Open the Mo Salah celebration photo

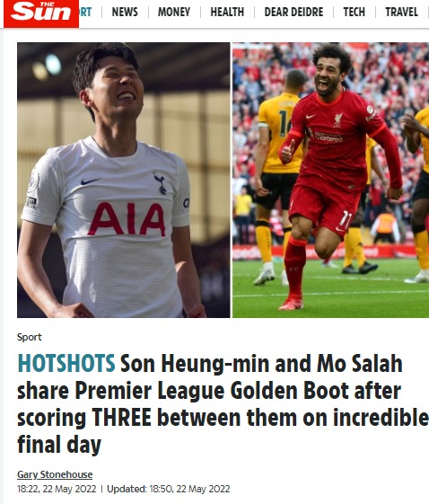pyautogui.click(x=331, y=180)
